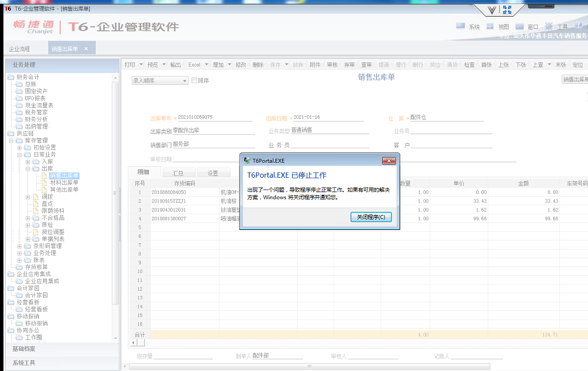Click the folder icon beside 工作圈
This screenshot has width=588, height=371.
point(19,338)
